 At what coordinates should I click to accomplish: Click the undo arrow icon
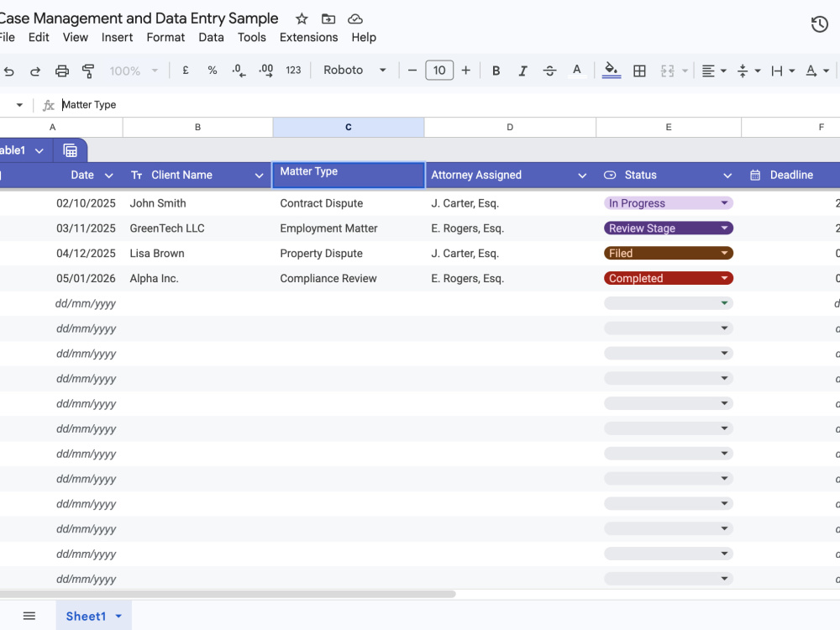9,71
